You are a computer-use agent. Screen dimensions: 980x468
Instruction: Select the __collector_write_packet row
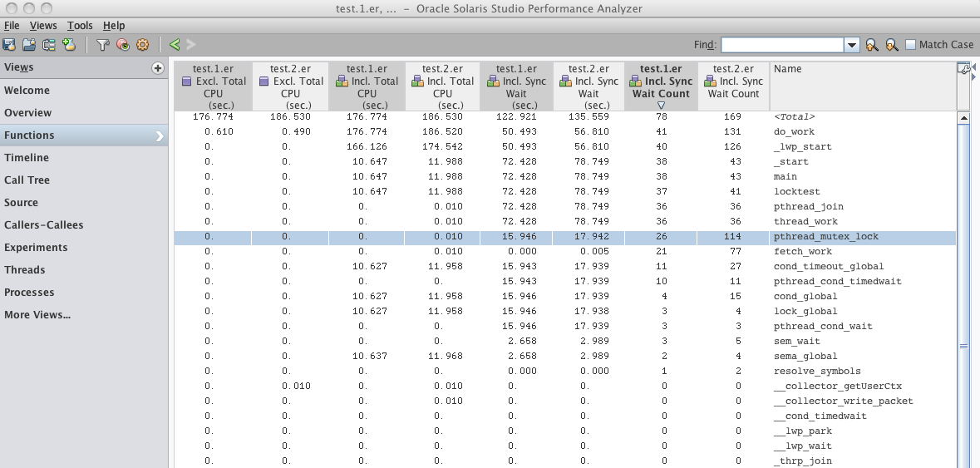click(565, 401)
